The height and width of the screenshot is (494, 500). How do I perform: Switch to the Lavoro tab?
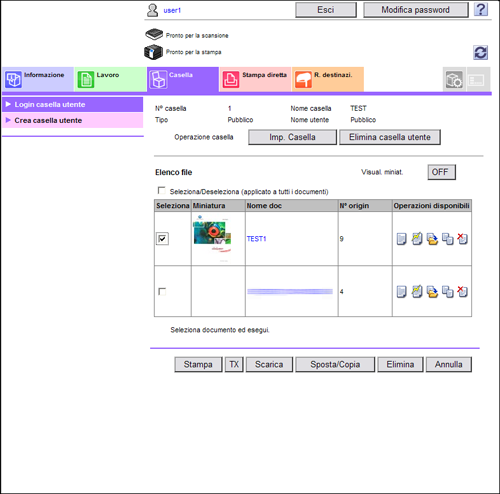pos(110,79)
